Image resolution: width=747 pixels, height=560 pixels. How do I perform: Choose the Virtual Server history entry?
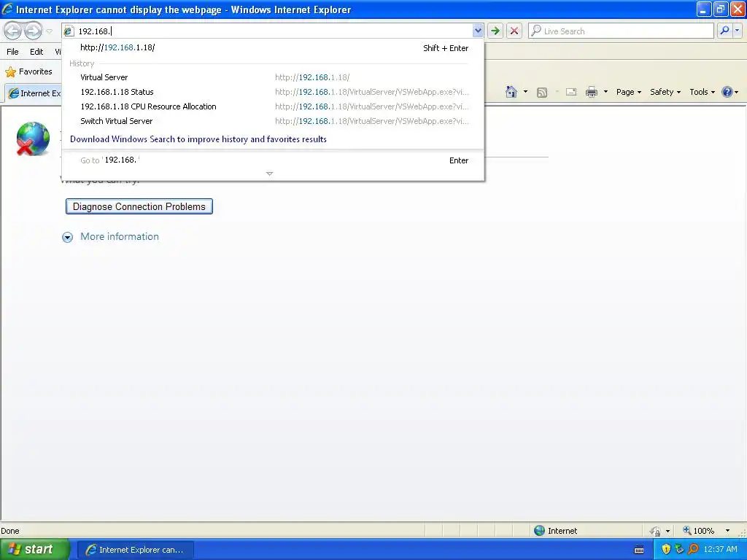point(273,77)
